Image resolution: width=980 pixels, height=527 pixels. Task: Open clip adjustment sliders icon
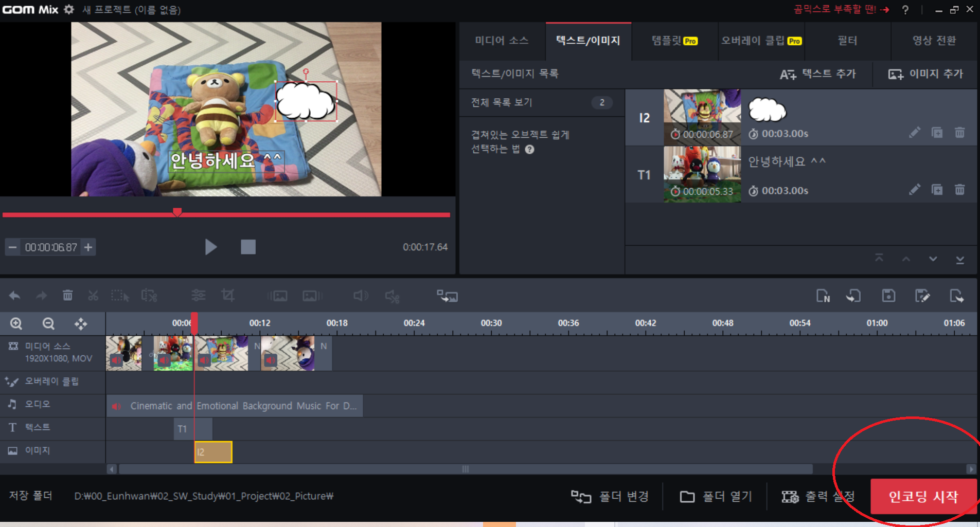pos(198,296)
